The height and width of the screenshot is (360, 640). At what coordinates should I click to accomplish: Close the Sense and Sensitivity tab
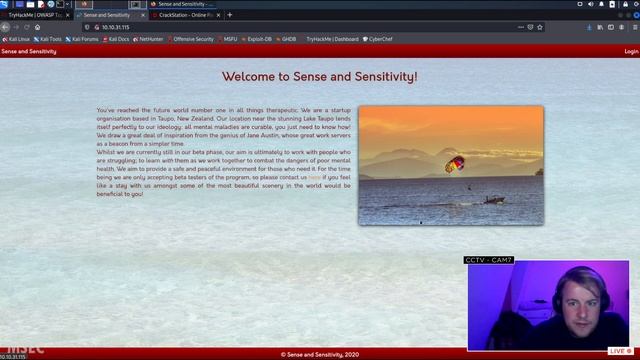click(x=143, y=15)
